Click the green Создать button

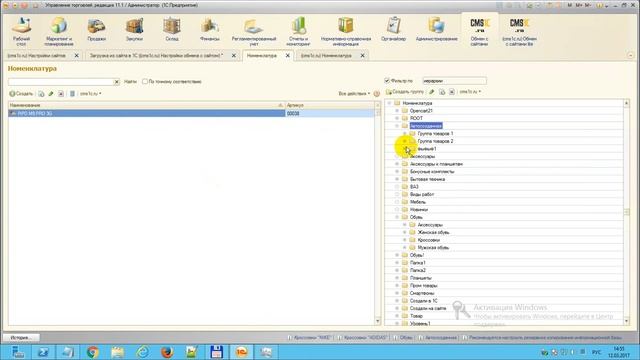click(x=21, y=93)
